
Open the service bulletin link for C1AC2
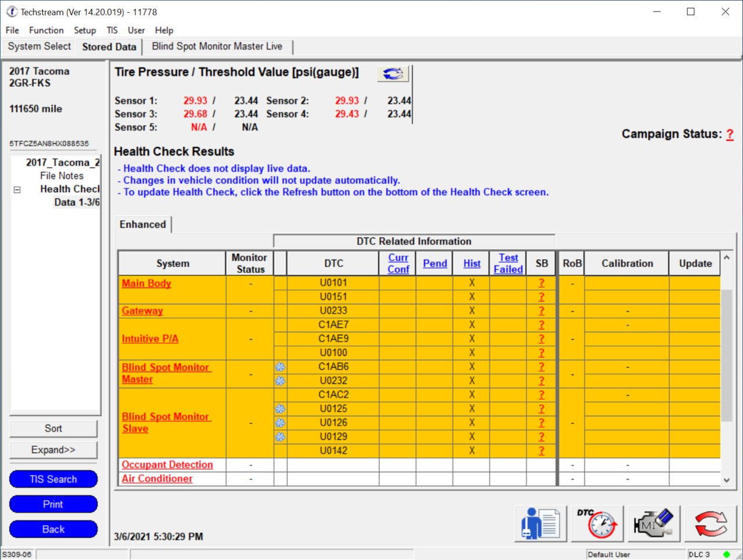pos(541,394)
